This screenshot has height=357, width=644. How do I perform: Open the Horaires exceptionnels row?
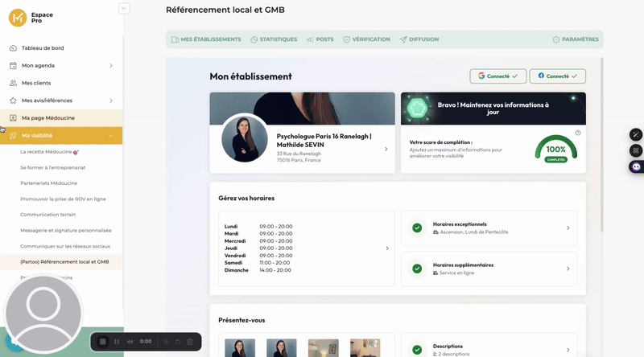(489, 228)
